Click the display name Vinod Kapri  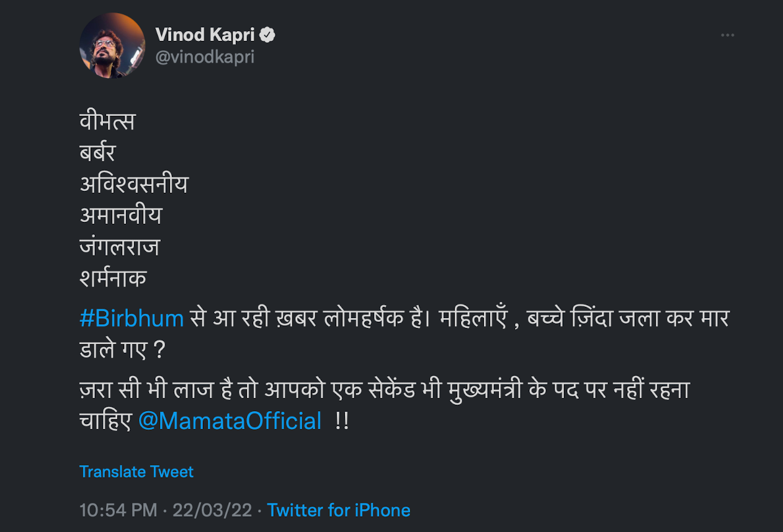(205, 35)
